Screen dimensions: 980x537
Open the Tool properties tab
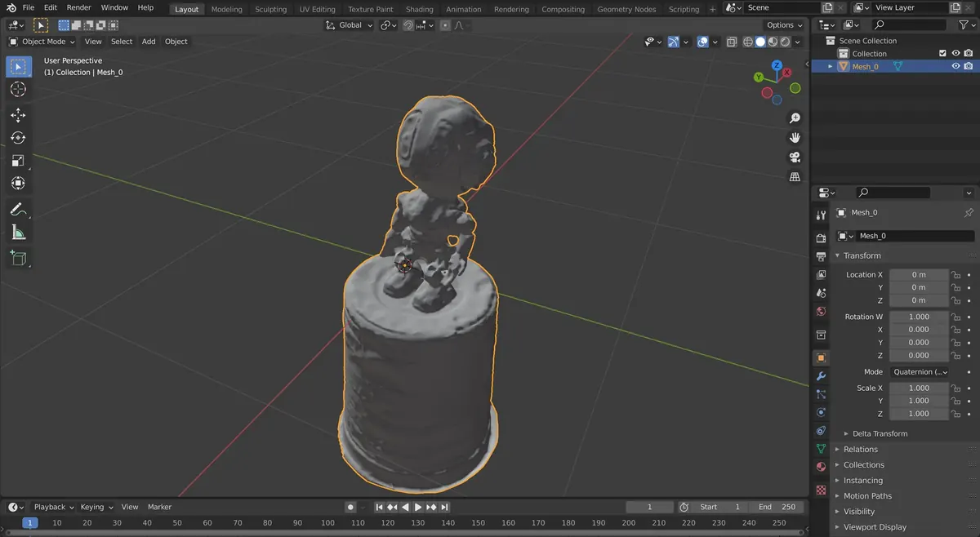[x=821, y=215]
